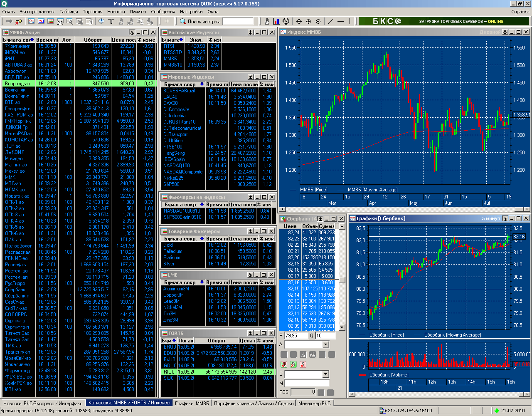
Task: Click the Погаш column header in FORTS table
Action: [x=185, y=341]
